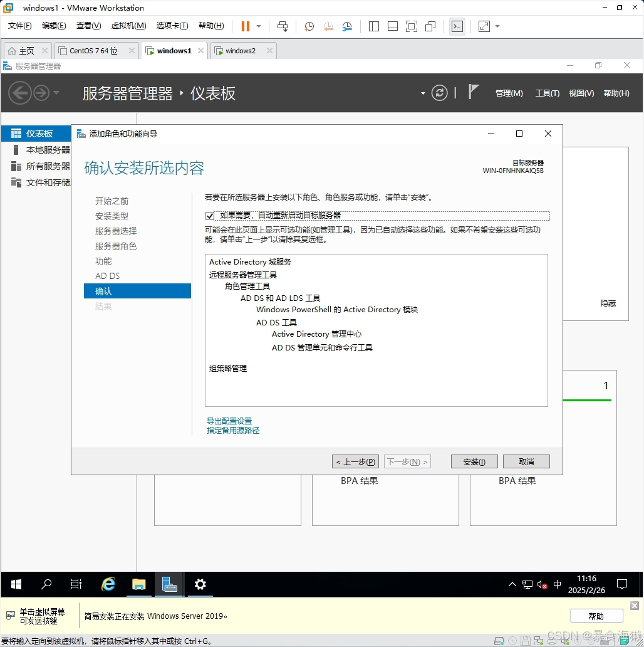Send Ctrl+Alt+Del to the virtual machine
The height and width of the screenshot is (647, 644).
click(283, 26)
